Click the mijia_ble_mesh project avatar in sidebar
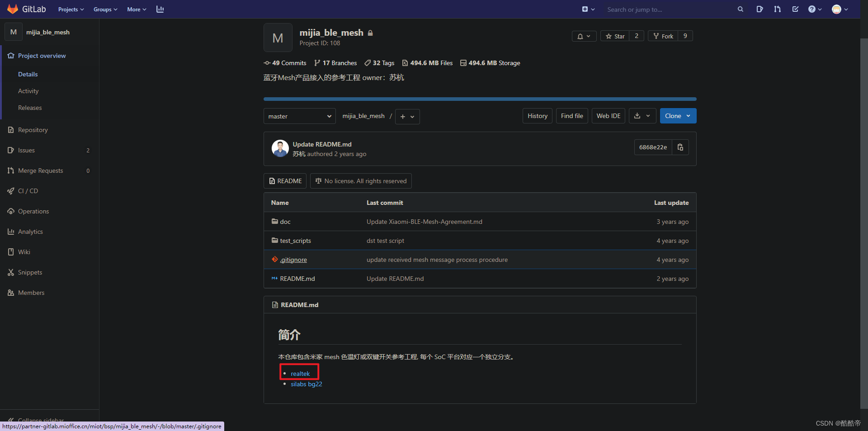The image size is (868, 431). coord(14,32)
